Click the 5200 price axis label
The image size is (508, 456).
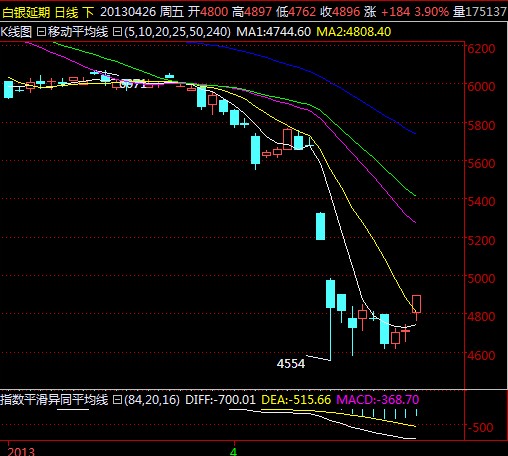(481, 240)
